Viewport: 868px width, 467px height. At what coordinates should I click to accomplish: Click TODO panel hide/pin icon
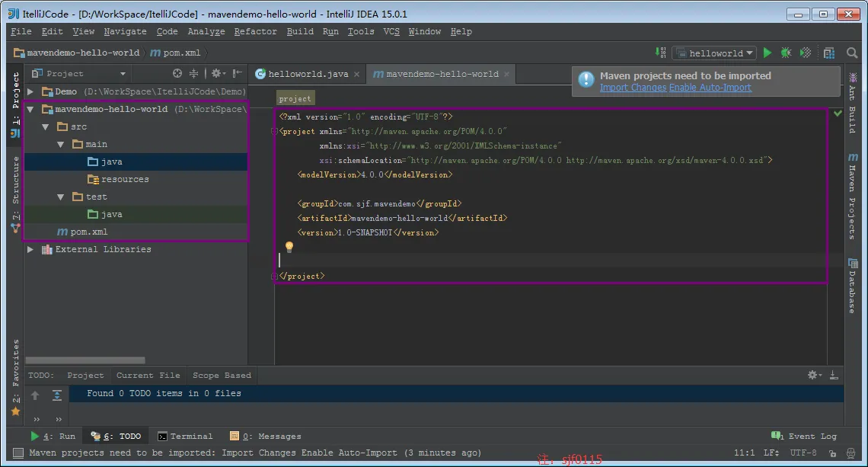pyautogui.click(x=834, y=375)
